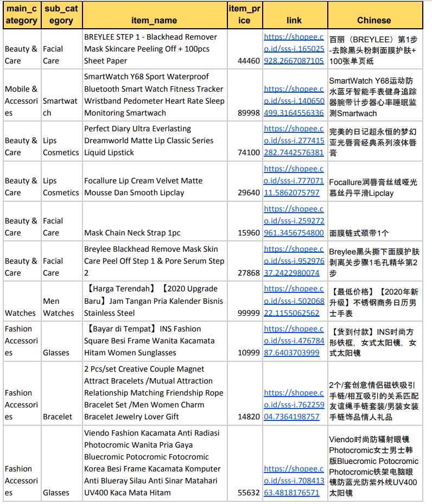Open the Shopee link ending 499.3164556336
Screen dimensions: 432x504
[x=294, y=101]
